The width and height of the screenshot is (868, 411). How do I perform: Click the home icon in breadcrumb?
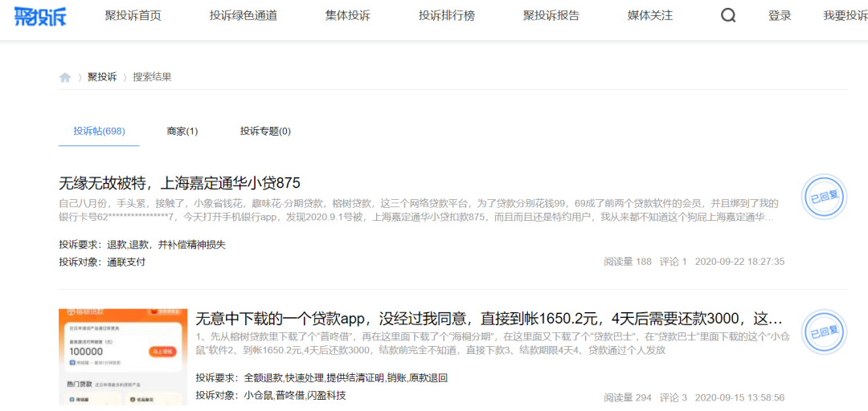(65, 77)
